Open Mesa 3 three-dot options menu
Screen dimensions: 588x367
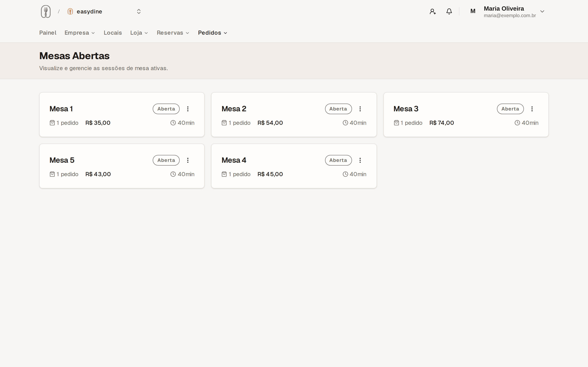532,109
